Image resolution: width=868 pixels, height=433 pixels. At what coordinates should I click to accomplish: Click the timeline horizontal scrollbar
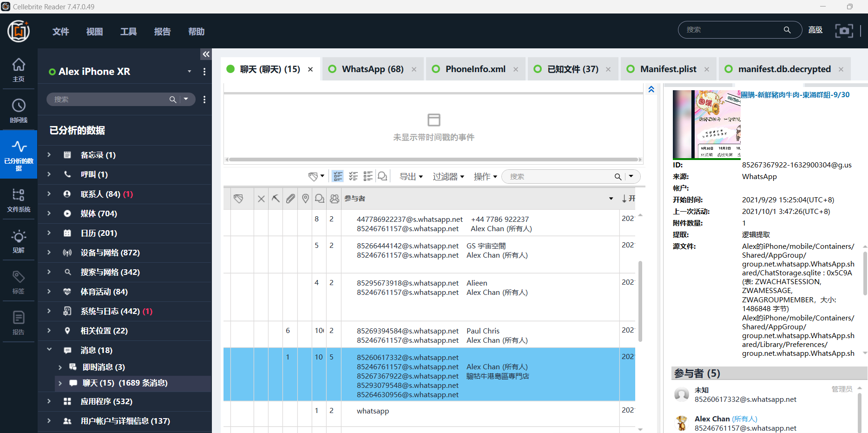click(434, 160)
